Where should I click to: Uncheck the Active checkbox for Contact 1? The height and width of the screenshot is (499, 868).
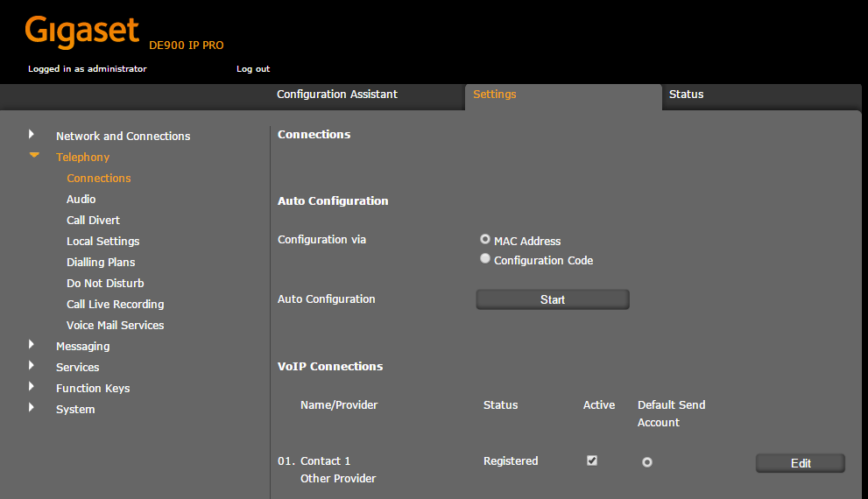[592, 460]
